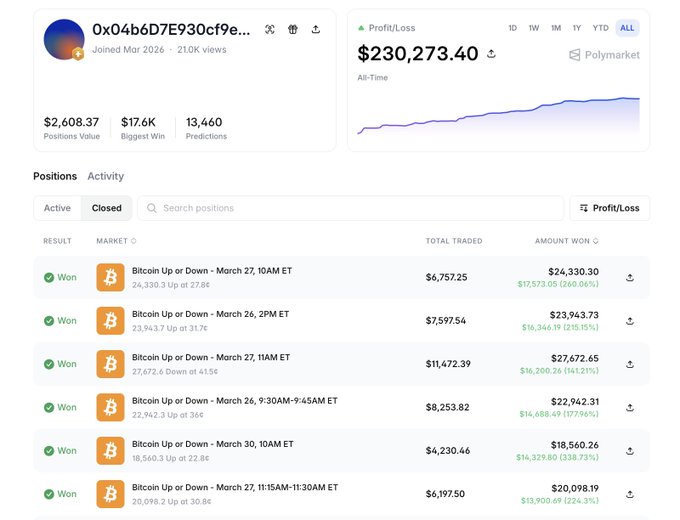Click the $17.6K Biggest Win figure
680x520 pixels.
pyautogui.click(x=138, y=122)
